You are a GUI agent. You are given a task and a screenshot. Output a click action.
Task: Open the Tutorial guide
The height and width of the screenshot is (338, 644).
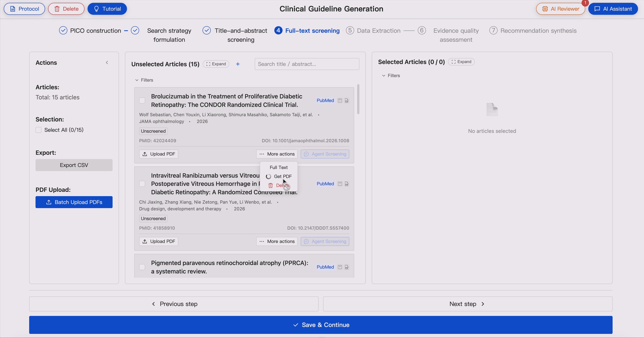(107, 9)
